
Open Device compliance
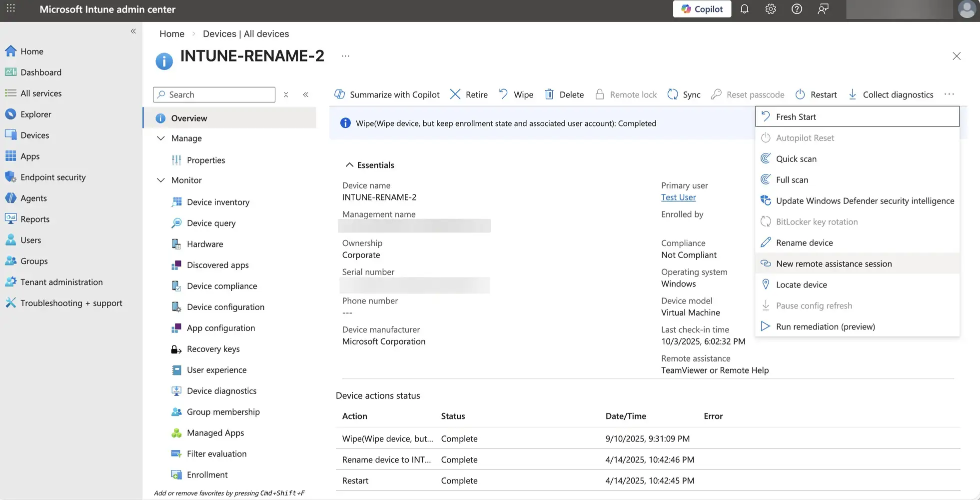(x=222, y=286)
